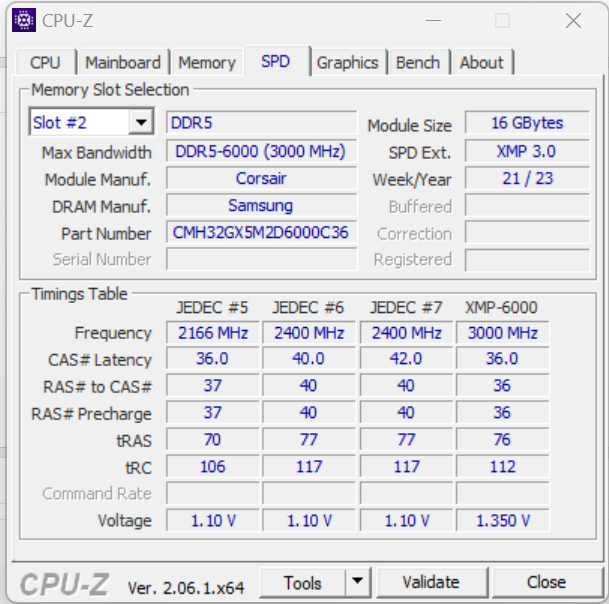Screen dimensions: 609x604
Task: Switch to the Graphics tab
Action: (x=347, y=63)
